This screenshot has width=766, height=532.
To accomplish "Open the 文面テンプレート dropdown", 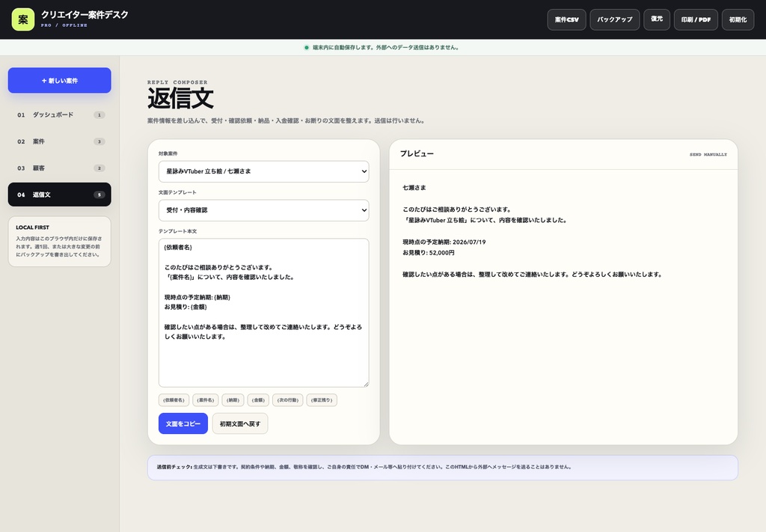I will 264,210.
